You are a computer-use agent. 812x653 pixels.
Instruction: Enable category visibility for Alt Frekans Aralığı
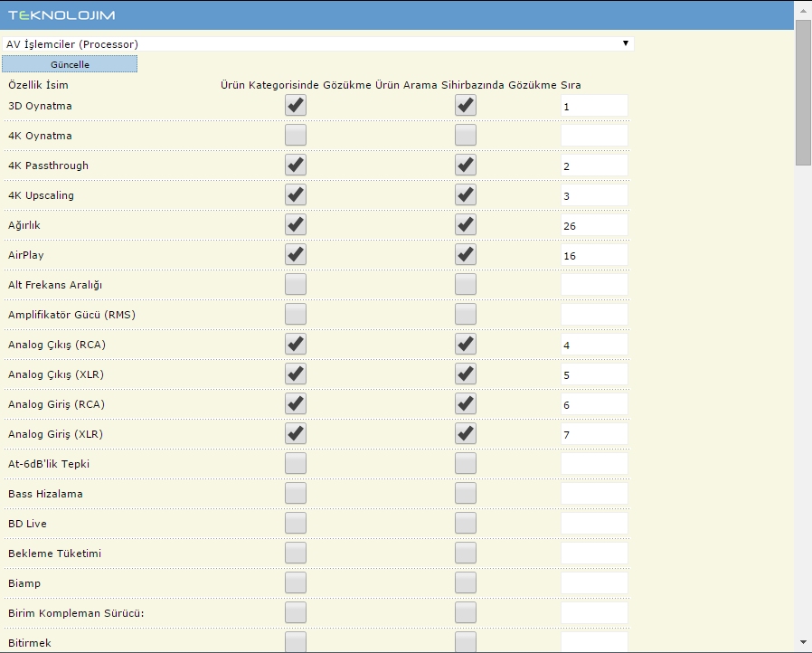point(295,284)
